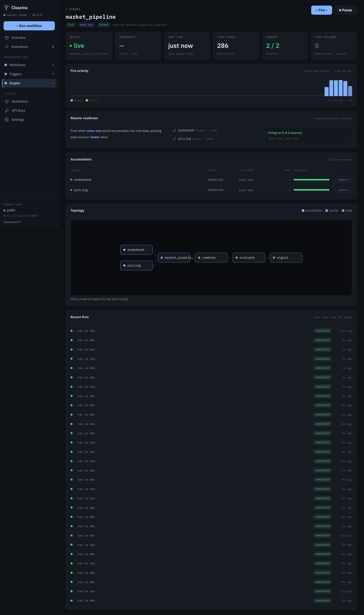Viewport: 364px width, 615px height.
Task: Click the pricing freshness bar
Action: (312, 190)
